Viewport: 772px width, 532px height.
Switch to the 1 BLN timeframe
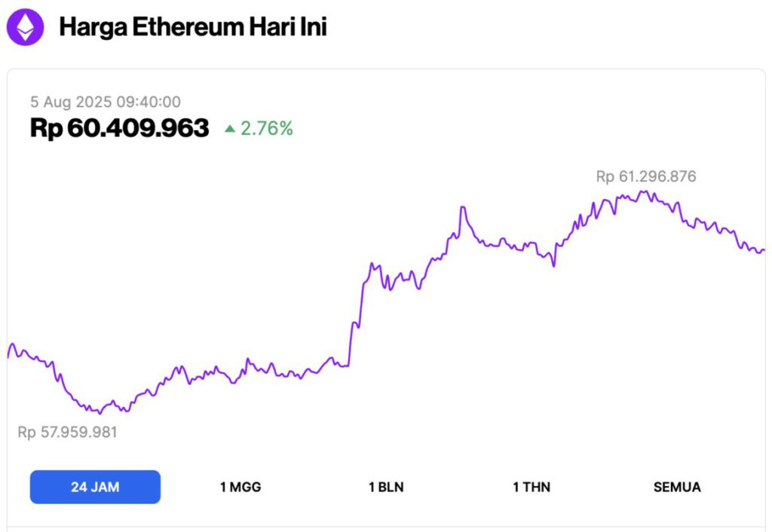tap(384, 487)
